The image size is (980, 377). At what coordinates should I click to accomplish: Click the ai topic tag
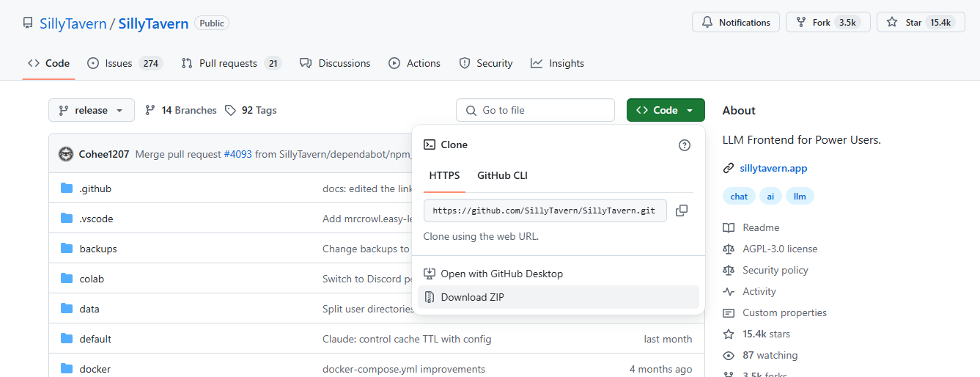(x=770, y=196)
